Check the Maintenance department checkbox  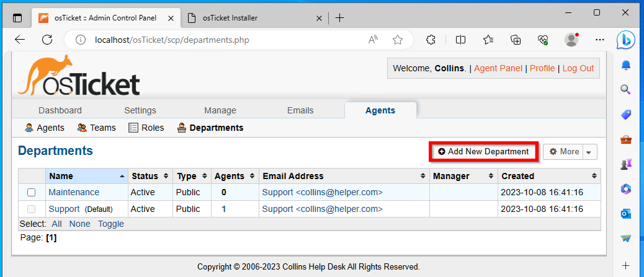tap(31, 192)
